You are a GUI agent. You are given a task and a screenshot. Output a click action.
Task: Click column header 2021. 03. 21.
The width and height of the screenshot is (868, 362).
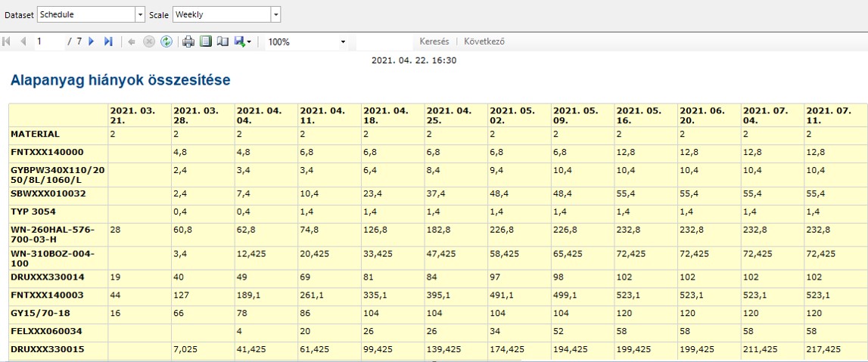coord(132,115)
